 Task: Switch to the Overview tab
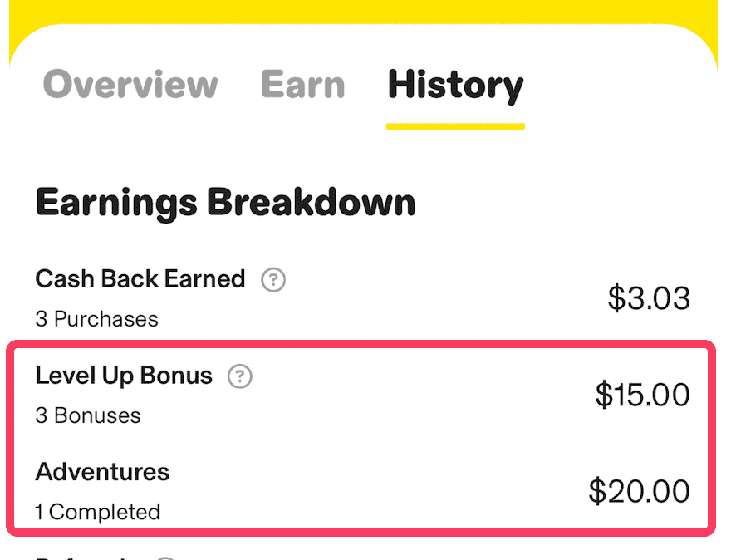tap(130, 85)
